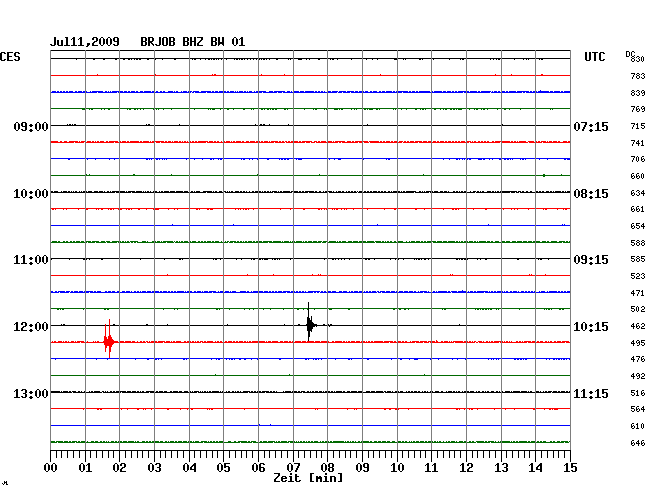Click DC offset value 492
650x494 pixels.
(638, 376)
